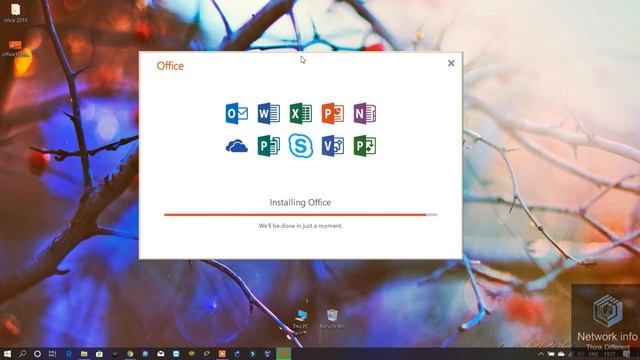This screenshot has width=640, height=360.
Task: Open File Explorer from the taskbar
Action: tap(84, 353)
